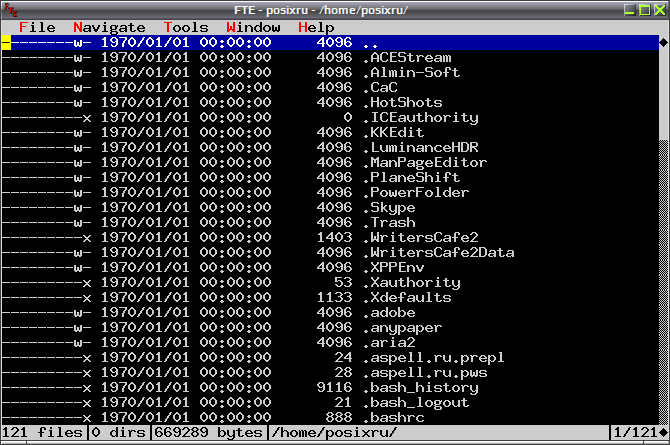Click the 1133 size of .Xdefaults
The image size is (670, 445).
click(334, 297)
